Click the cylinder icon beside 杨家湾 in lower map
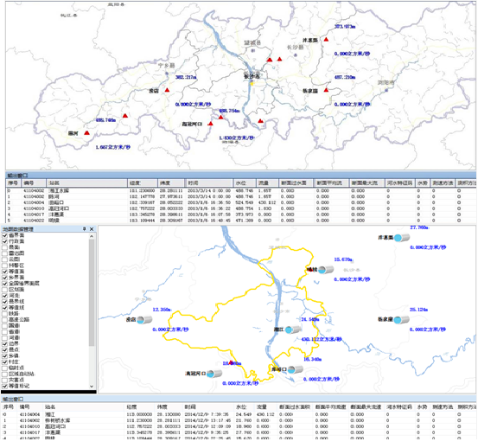478x448 pixels. (x=401, y=320)
